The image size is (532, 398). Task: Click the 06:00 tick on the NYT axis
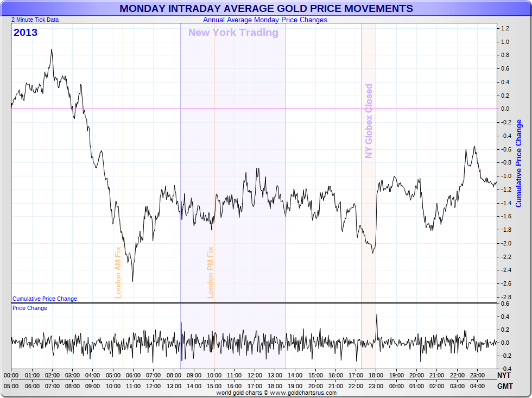[x=133, y=376]
